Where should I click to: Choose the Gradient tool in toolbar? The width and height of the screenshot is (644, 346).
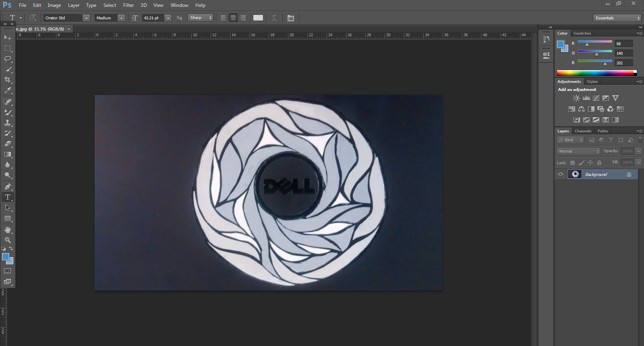[x=8, y=154]
